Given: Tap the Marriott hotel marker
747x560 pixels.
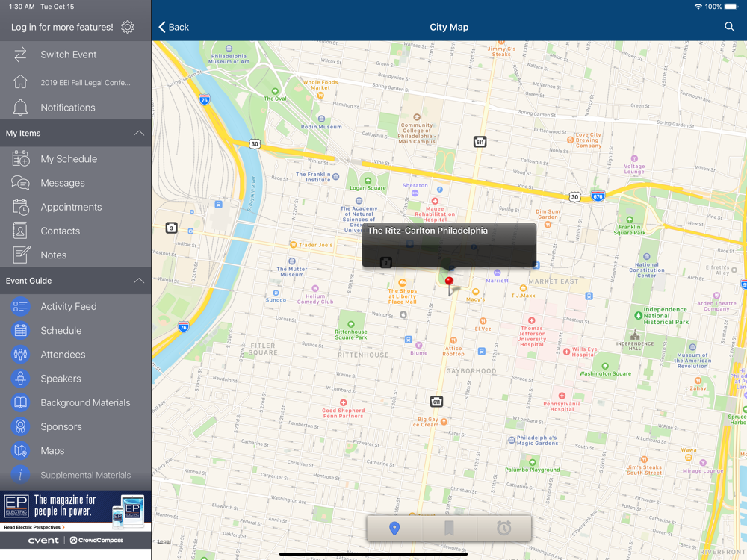Looking at the screenshot, I should tap(497, 273).
